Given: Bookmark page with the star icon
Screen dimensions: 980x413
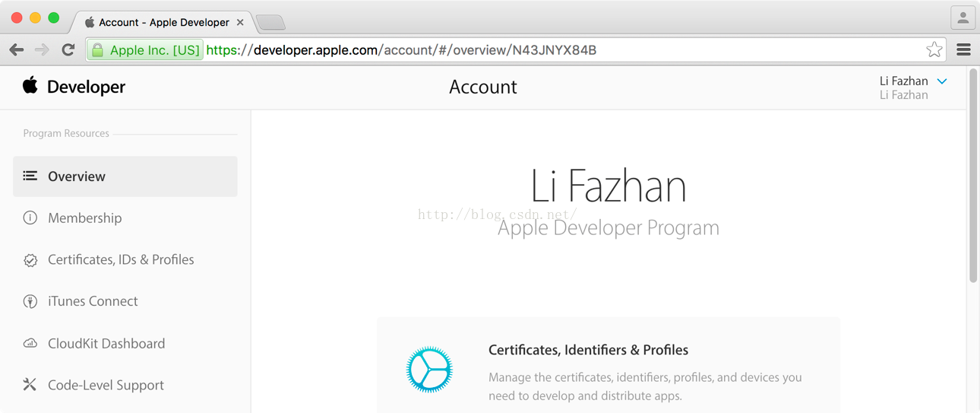Looking at the screenshot, I should (934, 50).
